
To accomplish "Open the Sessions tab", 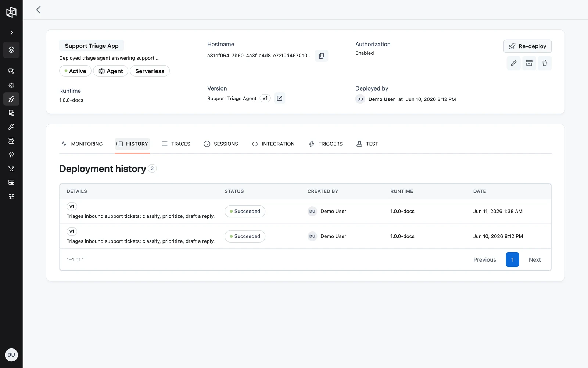I will [221, 144].
